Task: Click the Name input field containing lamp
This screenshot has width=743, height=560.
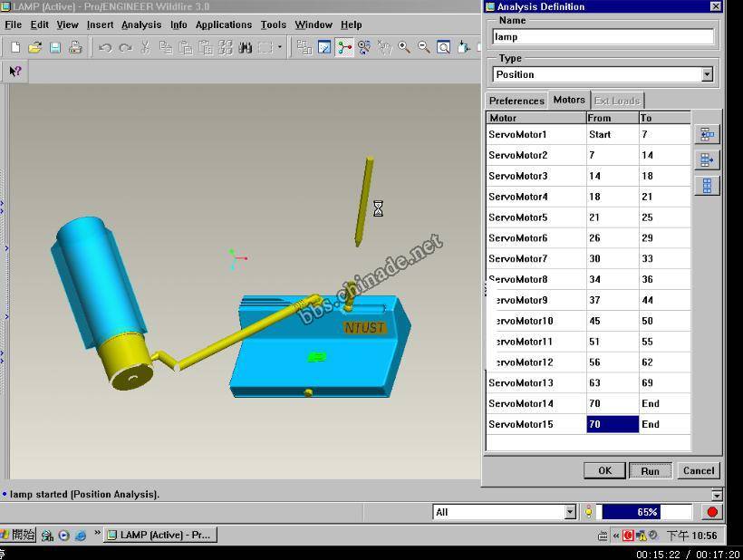Action: tap(603, 37)
